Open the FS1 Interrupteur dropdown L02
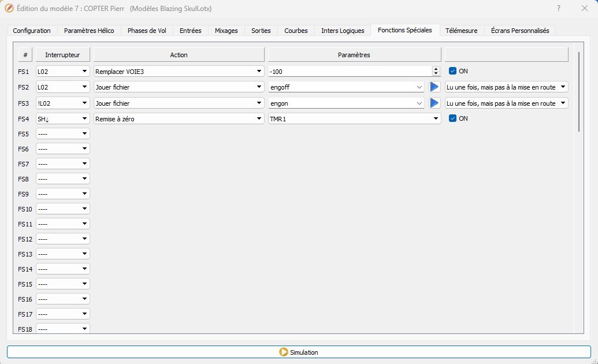This screenshot has height=364, width=598. click(62, 71)
